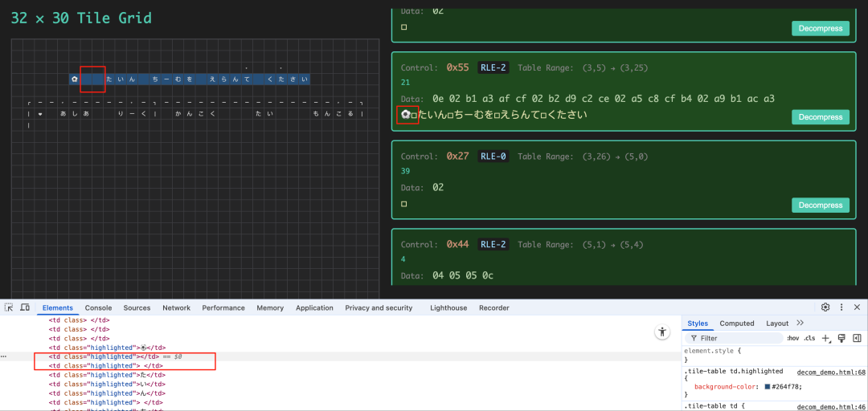
Task: Open the rendering emulation paintbrush icon
Action: (841, 338)
